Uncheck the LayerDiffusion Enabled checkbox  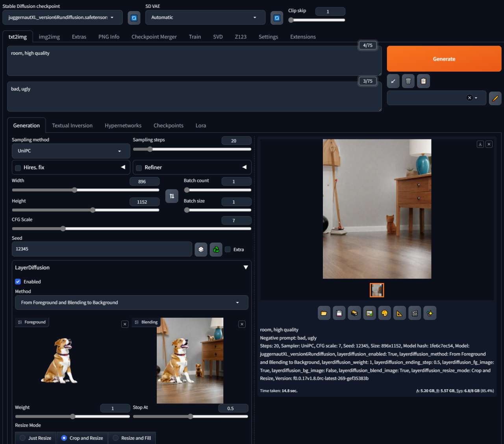tap(18, 282)
